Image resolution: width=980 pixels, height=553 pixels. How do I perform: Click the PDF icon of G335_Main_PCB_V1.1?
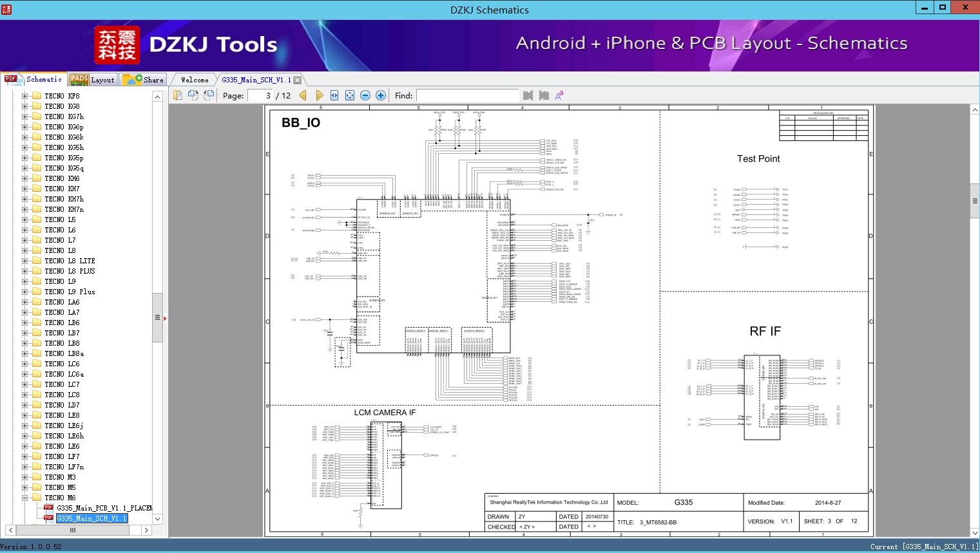[48, 508]
